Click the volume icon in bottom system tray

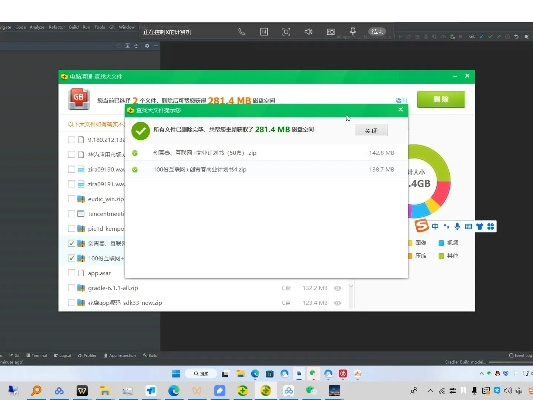pos(508,390)
